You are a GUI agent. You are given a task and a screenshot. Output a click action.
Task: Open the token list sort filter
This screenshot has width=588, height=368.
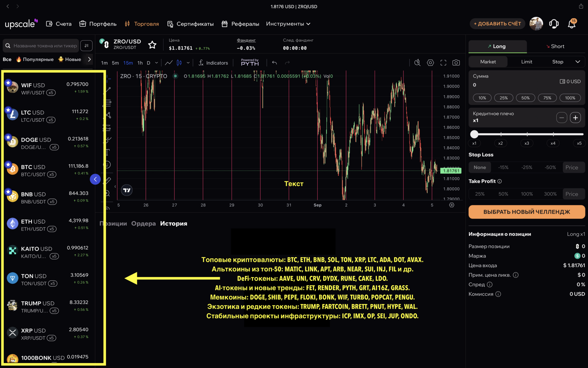[x=86, y=46]
